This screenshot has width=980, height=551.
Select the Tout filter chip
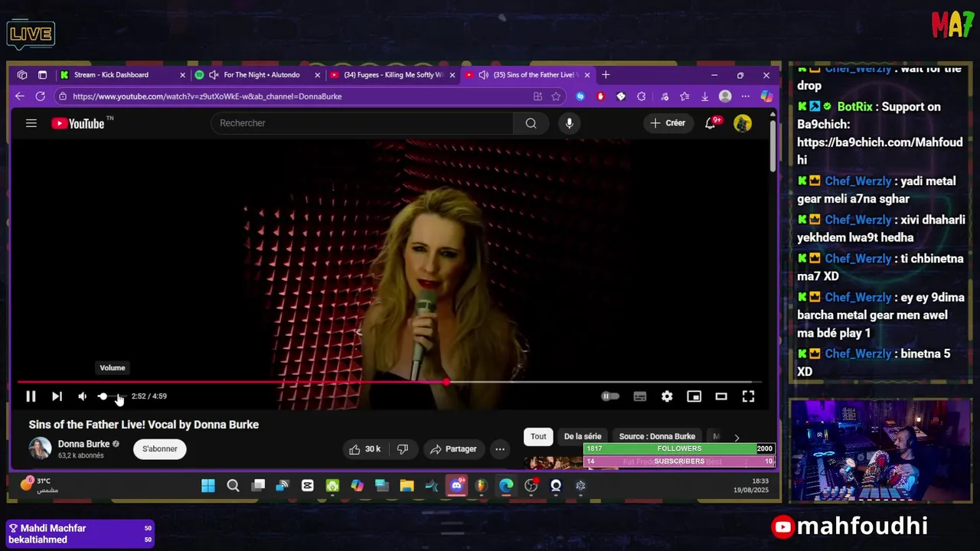click(x=538, y=437)
